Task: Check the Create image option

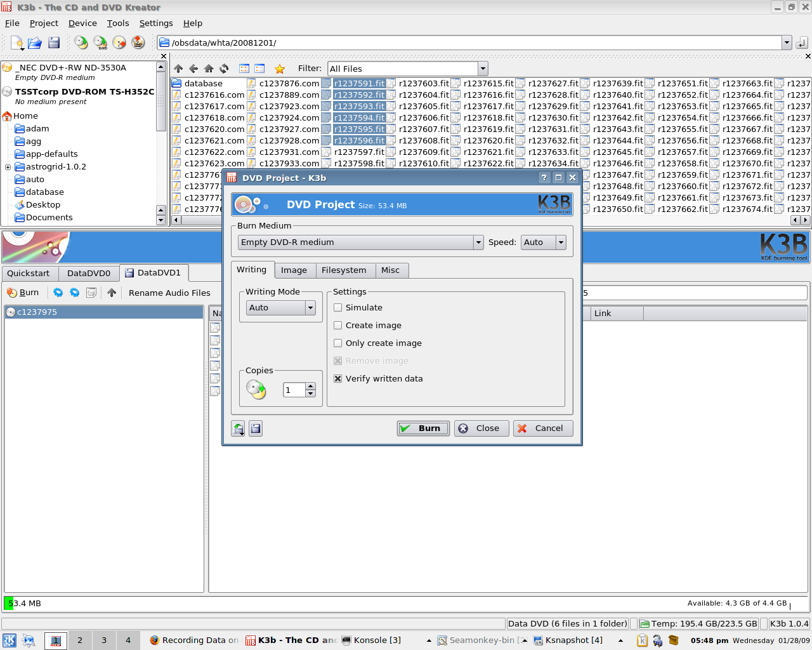Action: [x=338, y=326]
